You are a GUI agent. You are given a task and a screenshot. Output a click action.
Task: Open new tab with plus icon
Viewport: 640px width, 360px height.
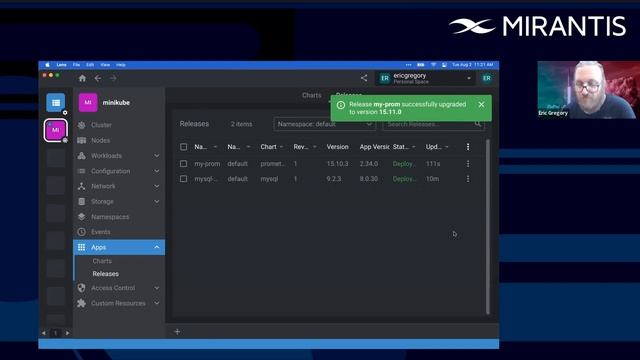pos(177,331)
